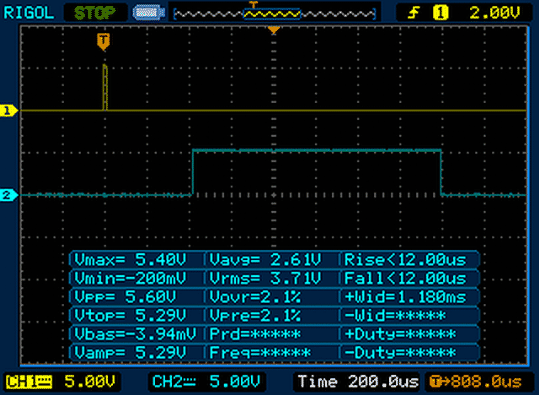Click the rising edge trigger icon

(x=414, y=13)
